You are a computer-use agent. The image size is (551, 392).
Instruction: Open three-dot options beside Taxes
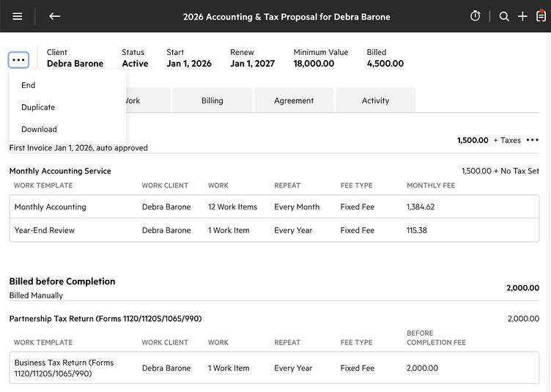click(533, 140)
